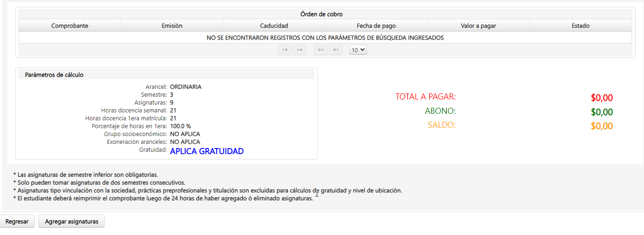Click the Comprobante column header
This screenshot has width=644, height=235.
click(70, 26)
